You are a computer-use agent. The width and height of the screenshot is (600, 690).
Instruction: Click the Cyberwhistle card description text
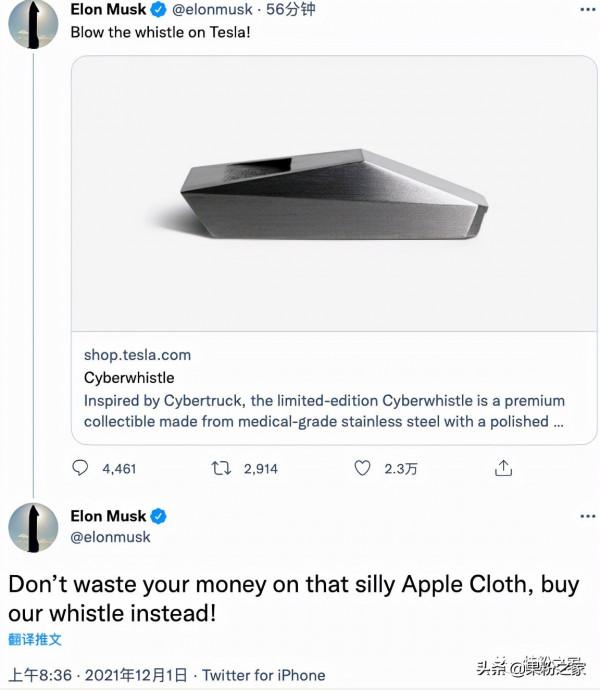click(x=324, y=411)
